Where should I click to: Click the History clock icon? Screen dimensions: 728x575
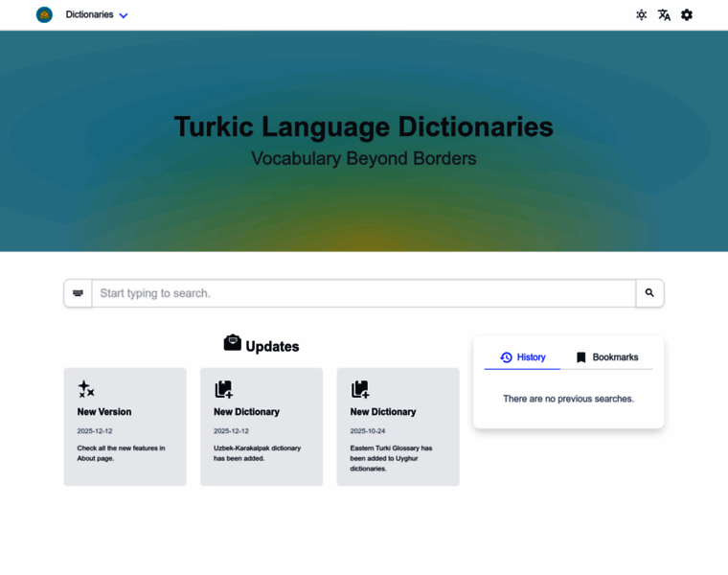[506, 357]
